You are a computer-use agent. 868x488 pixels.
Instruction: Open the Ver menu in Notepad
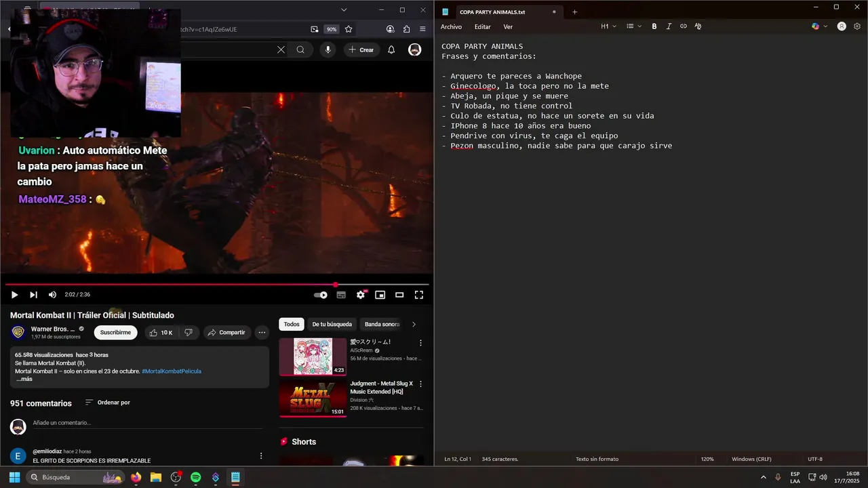[x=508, y=27]
